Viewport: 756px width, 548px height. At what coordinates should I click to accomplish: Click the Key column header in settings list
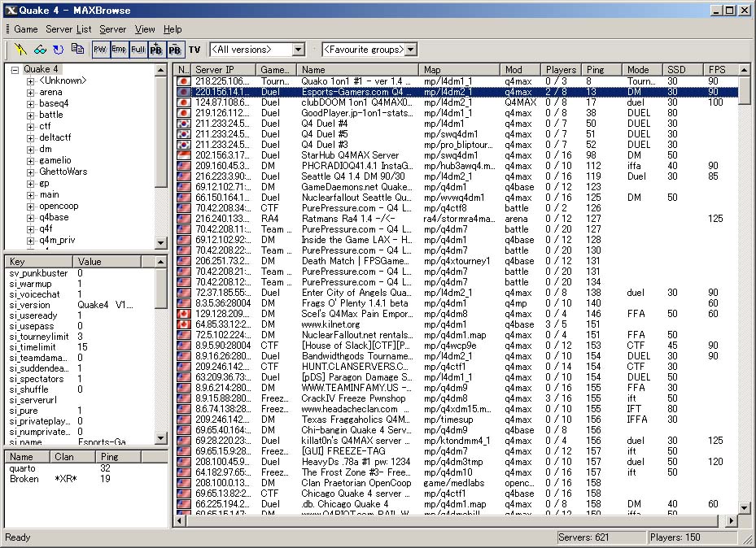[38, 262]
